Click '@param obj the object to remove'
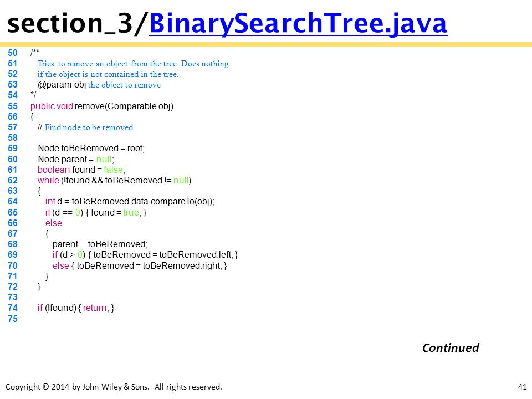 pos(99,85)
